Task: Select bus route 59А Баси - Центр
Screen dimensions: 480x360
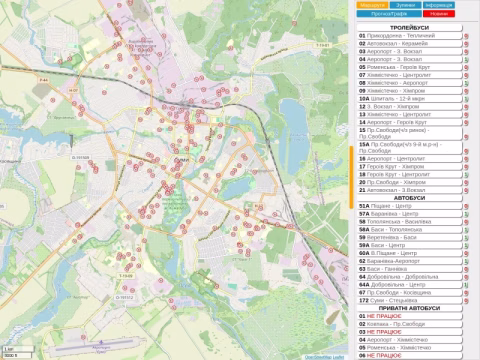Action: [x=409, y=245]
